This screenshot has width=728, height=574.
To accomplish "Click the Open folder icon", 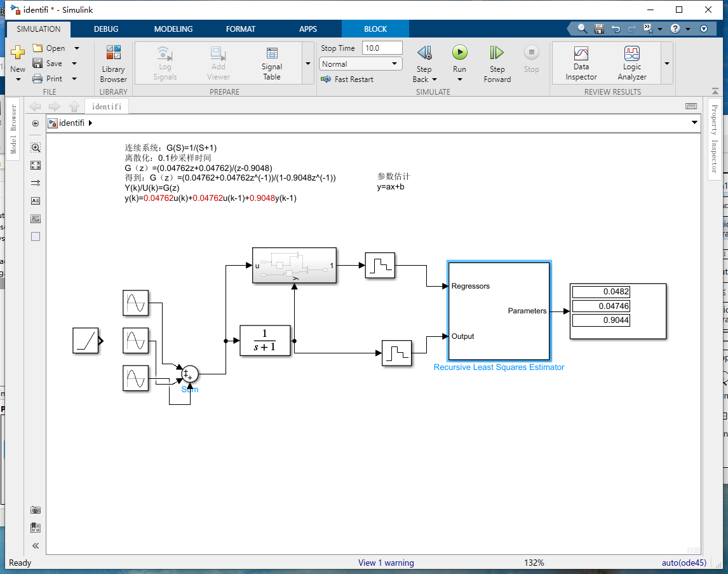I will click(37, 48).
